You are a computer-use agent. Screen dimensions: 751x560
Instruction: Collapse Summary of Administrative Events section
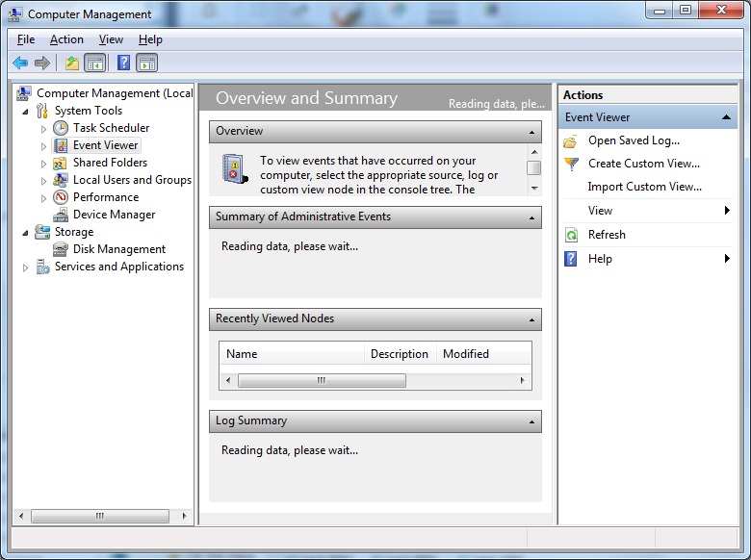click(x=531, y=217)
